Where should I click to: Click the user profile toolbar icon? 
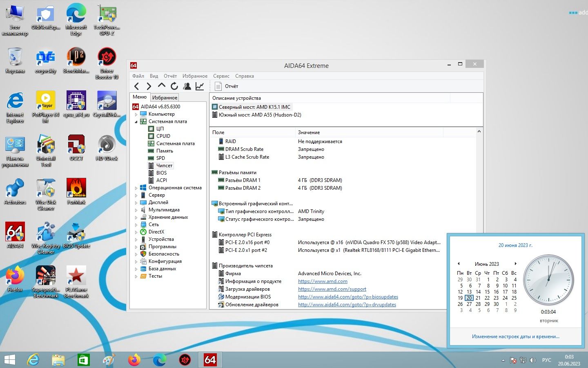(x=187, y=86)
